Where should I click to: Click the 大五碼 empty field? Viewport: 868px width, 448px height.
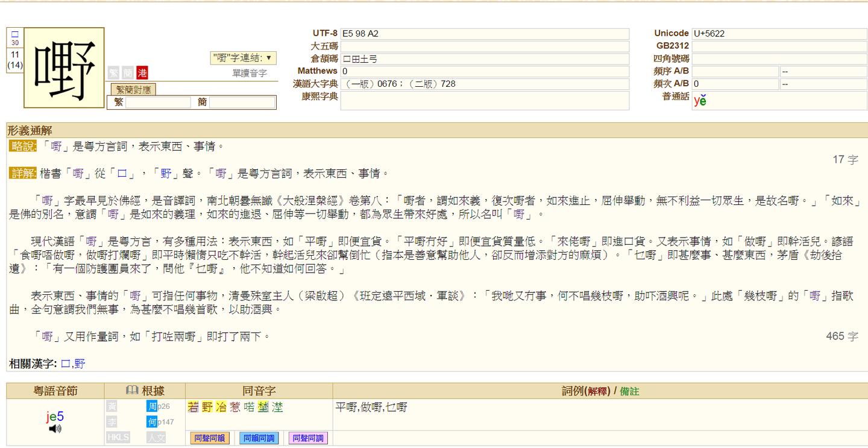(485, 46)
